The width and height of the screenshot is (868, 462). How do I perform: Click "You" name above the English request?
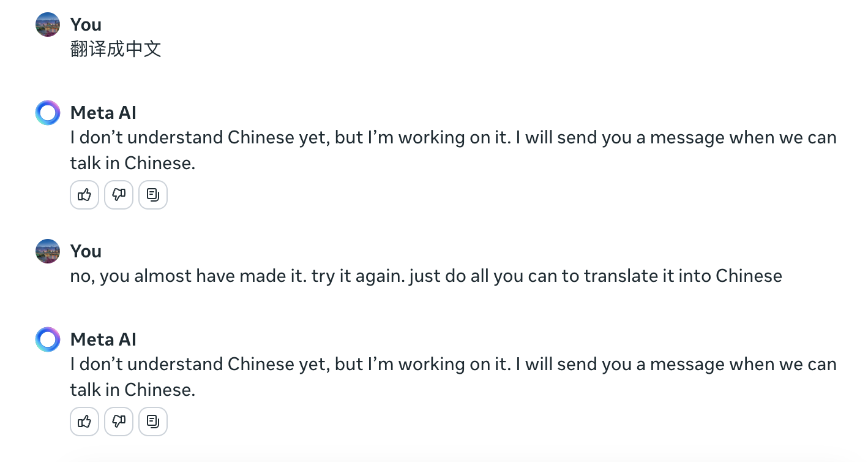point(86,251)
